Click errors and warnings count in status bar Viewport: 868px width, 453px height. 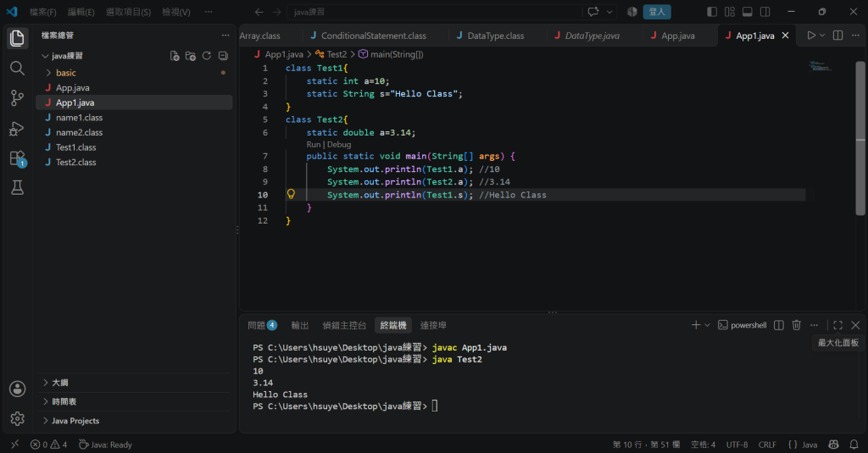pos(48,445)
